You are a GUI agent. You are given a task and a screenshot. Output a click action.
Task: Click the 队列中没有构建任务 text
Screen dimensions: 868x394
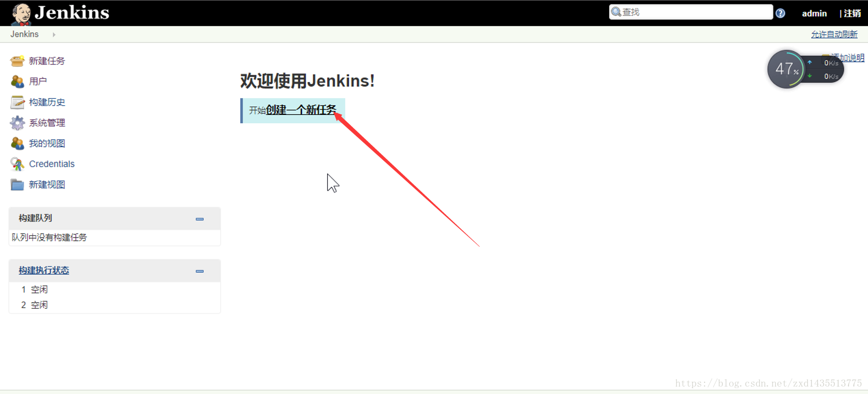click(x=49, y=237)
